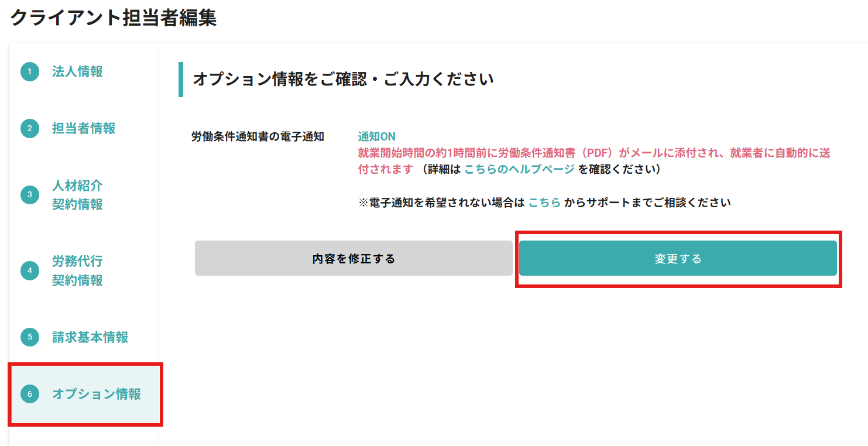This screenshot has height=446, width=868.
Task: Click the step 5 number badge
Action: coord(29,337)
